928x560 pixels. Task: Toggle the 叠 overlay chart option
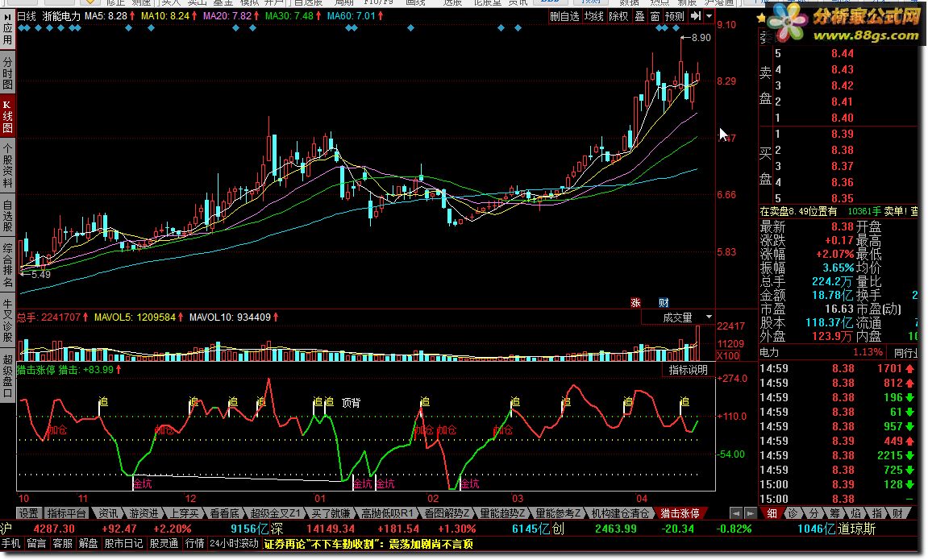tap(640, 17)
